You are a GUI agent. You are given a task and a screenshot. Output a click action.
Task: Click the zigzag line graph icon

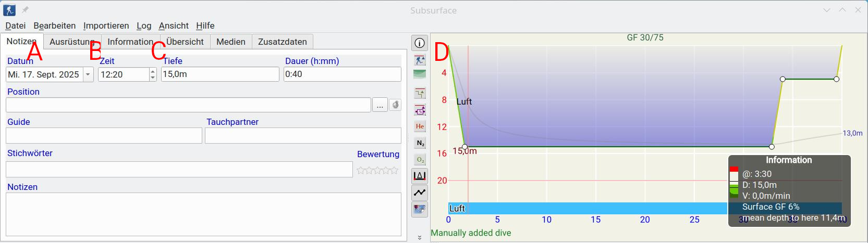[420, 193]
